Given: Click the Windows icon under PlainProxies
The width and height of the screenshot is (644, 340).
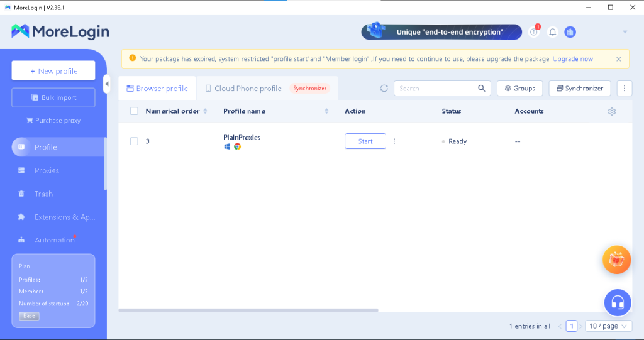Looking at the screenshot, I should [227, 146].
